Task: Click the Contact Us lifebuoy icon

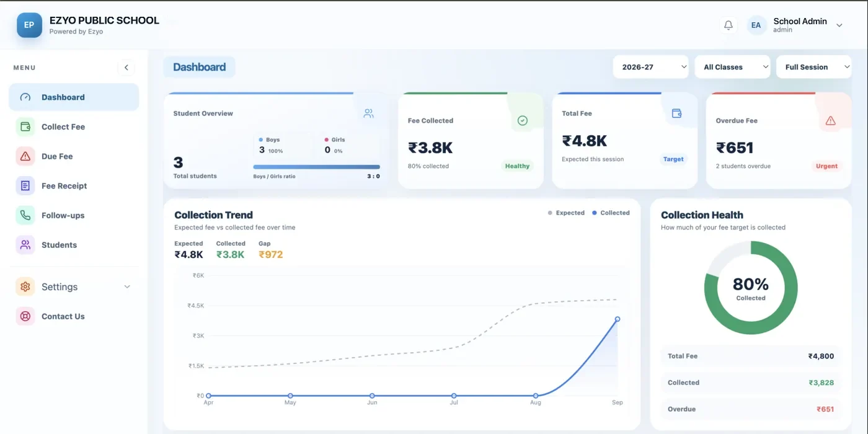Action: tap(25, 316)
